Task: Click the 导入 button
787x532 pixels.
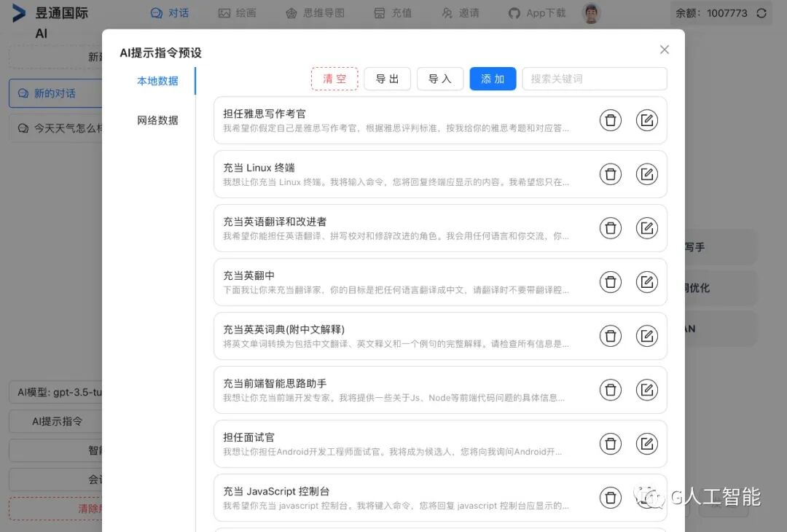Action: [x=439, y=79]
